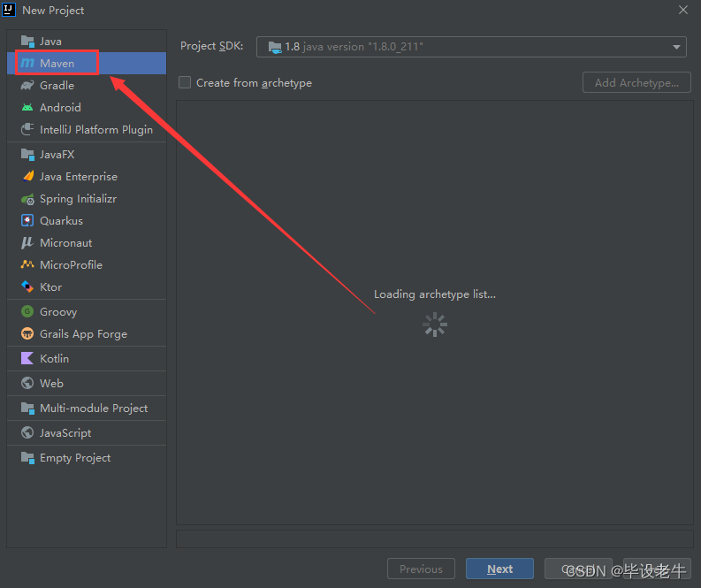The width and height of the screenshot is (701, 588).
Task: Click the IntelliJ Platform Plugin icon
Action: [x=27, y=129]
